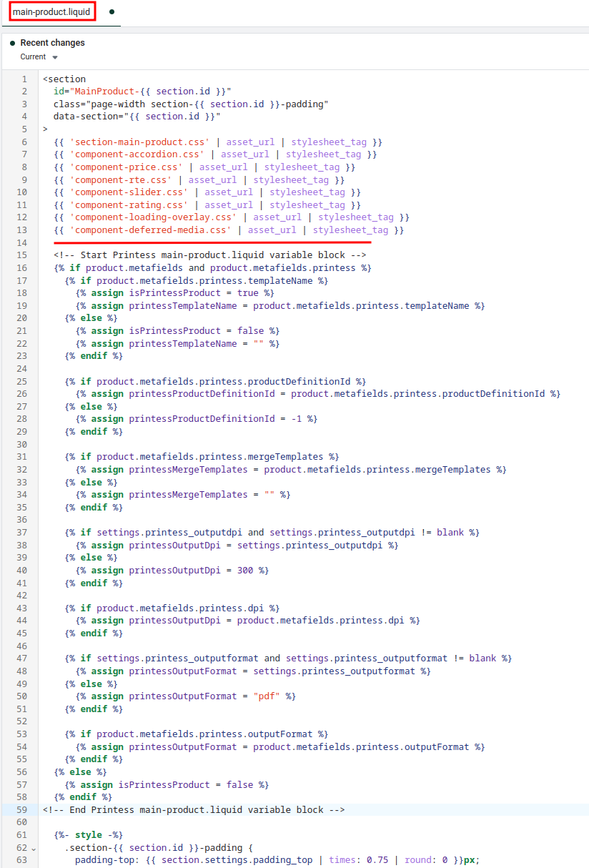
Task: Click the 'component-deferred-media.css' string
Action: 151,230
